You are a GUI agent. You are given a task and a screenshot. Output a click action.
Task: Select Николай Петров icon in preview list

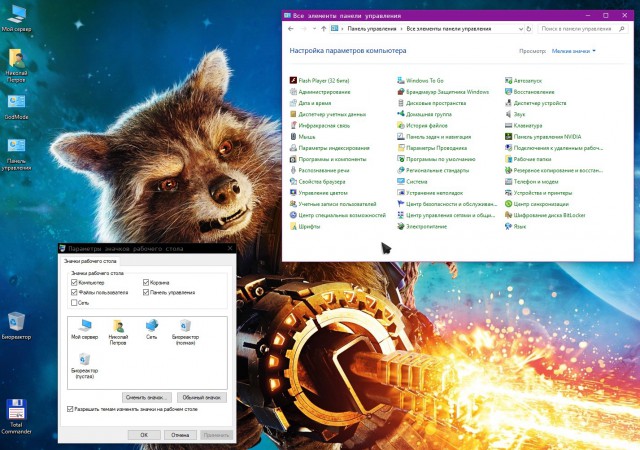pyautogui.click(x=118, y=332)
